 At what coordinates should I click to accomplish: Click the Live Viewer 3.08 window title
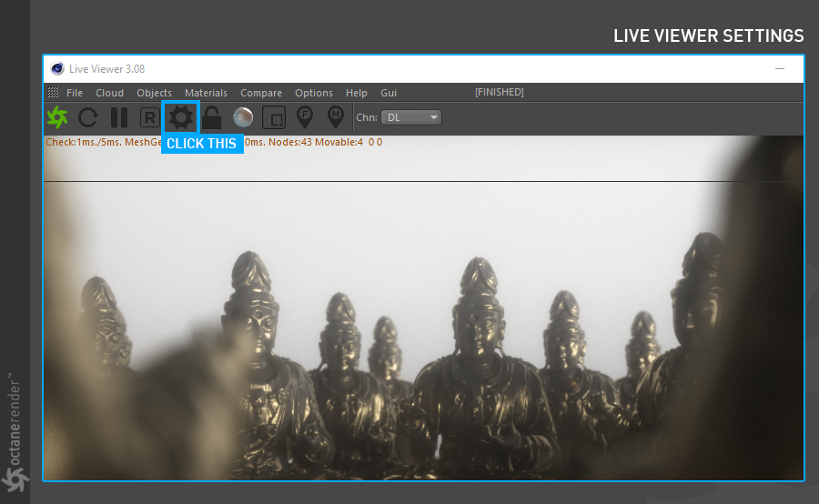tap(107, 69)
